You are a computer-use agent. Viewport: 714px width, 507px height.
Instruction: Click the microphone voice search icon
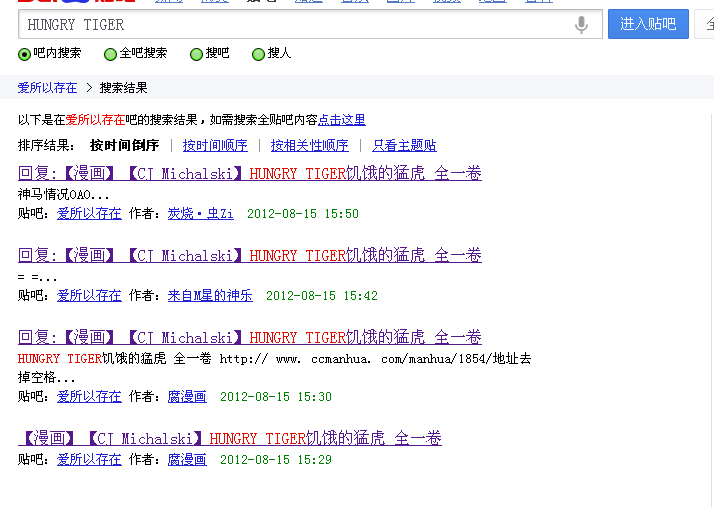click(581, 25)
